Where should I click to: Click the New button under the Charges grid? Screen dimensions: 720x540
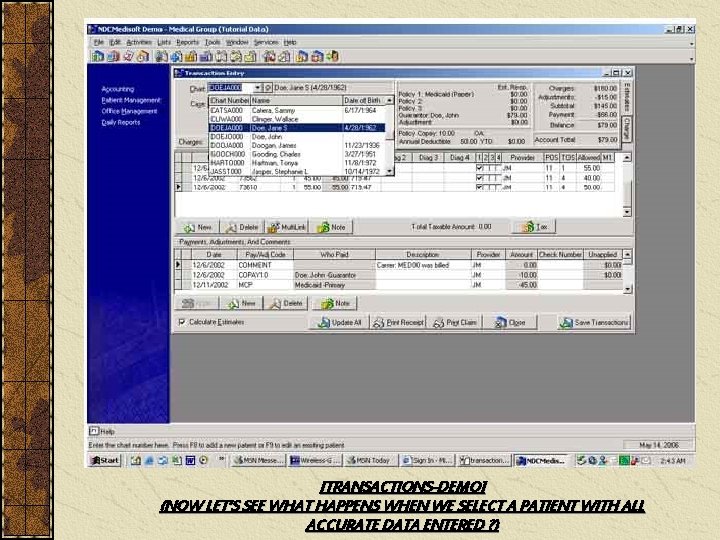click(x=198, y=227)
